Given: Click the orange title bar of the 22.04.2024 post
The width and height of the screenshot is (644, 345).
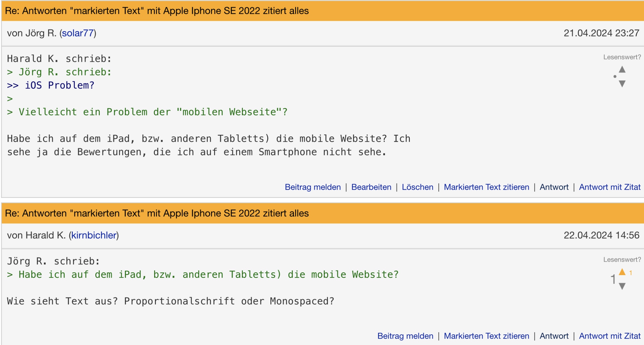Looking at the screenshot, I should 323,213.
